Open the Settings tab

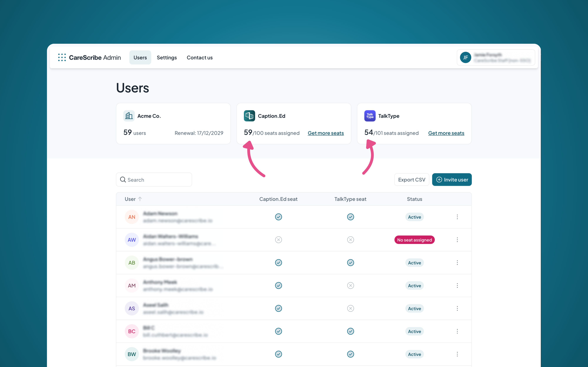167,58
